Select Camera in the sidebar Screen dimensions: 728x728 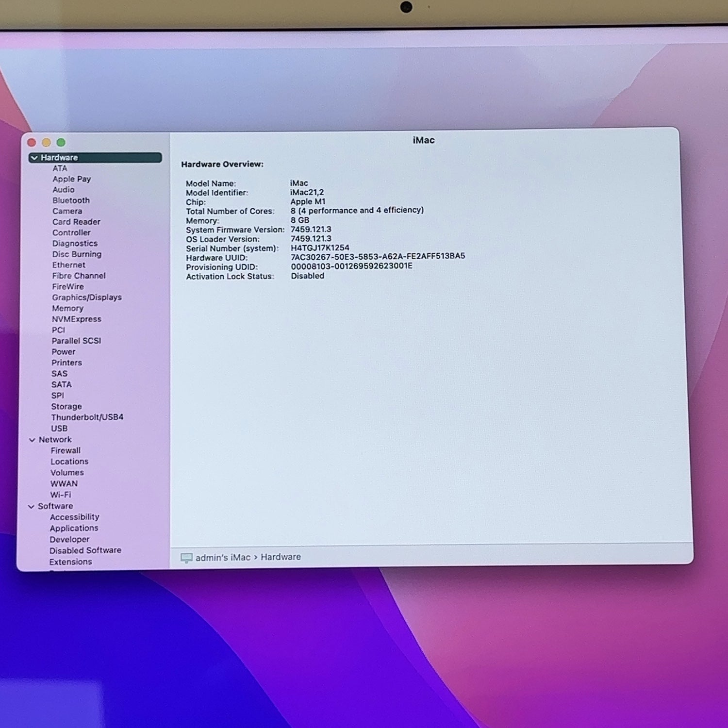pos(67,211)
